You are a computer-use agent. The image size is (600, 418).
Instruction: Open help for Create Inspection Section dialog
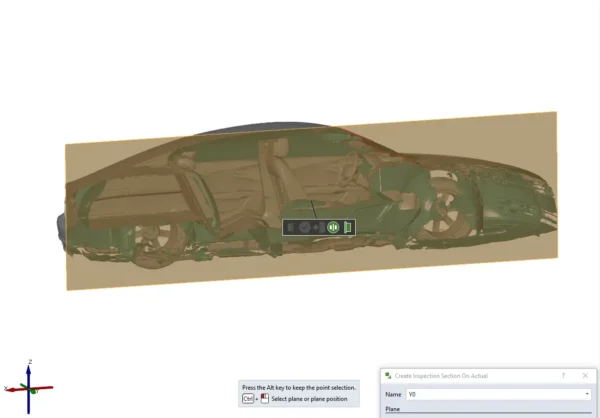point(563,376)
